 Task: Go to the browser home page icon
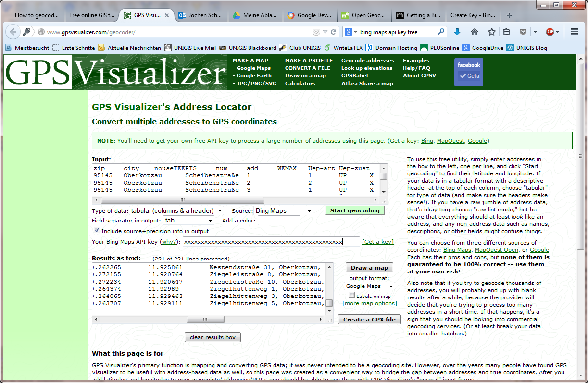tap(475, 32)
